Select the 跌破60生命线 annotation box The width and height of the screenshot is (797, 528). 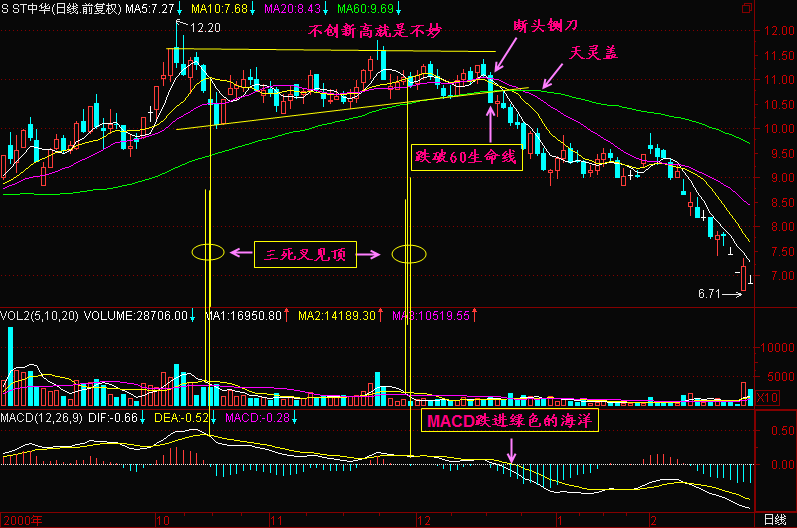(468, 157)
